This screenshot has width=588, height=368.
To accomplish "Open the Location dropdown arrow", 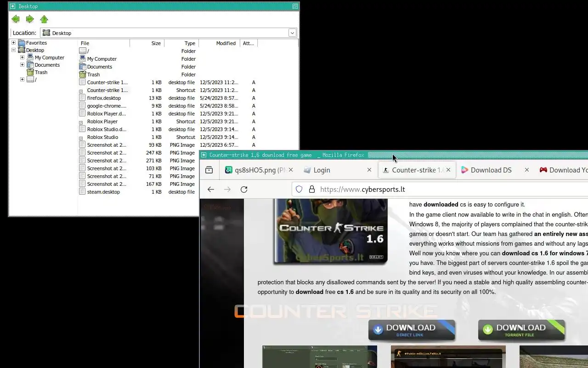I will click(292, 33).
